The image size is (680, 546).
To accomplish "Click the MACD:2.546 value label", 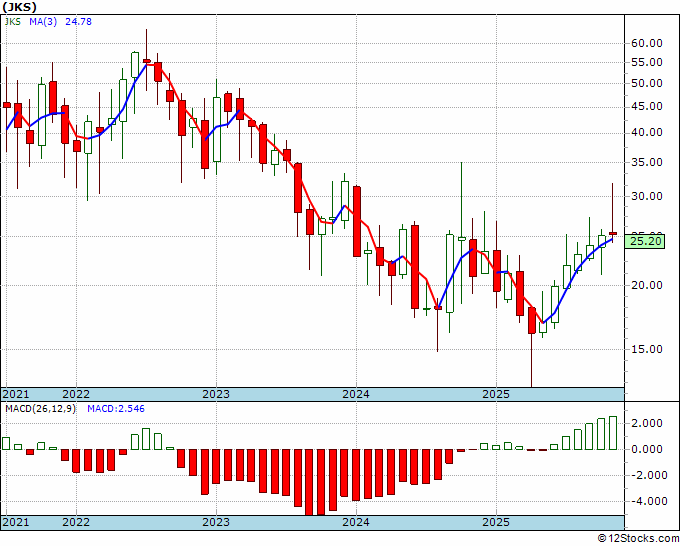I will 116,409.
